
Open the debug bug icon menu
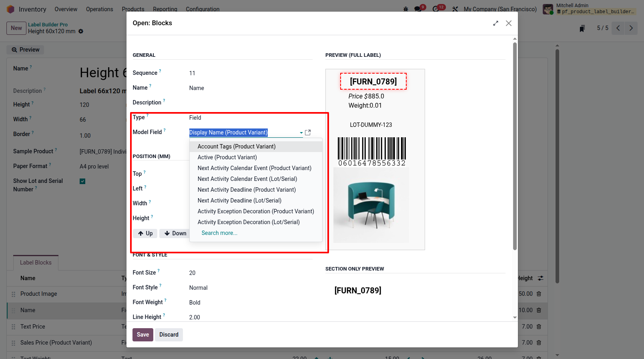pos(405,9)
